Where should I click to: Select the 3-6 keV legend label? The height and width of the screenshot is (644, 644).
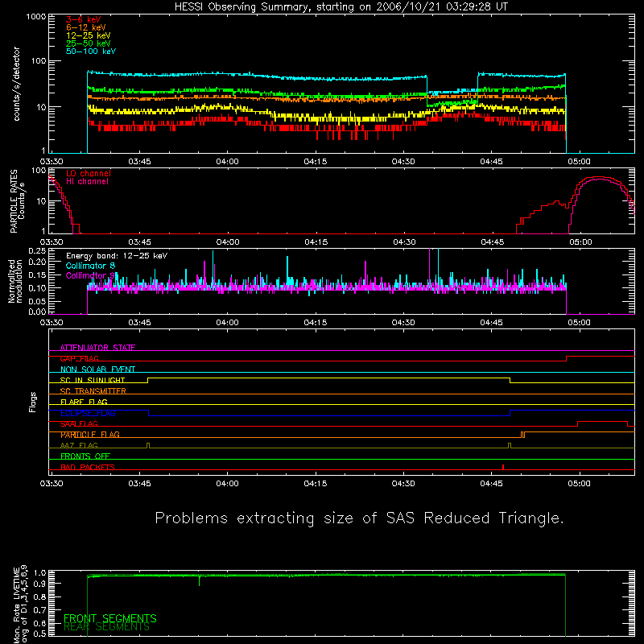point(84,19)
